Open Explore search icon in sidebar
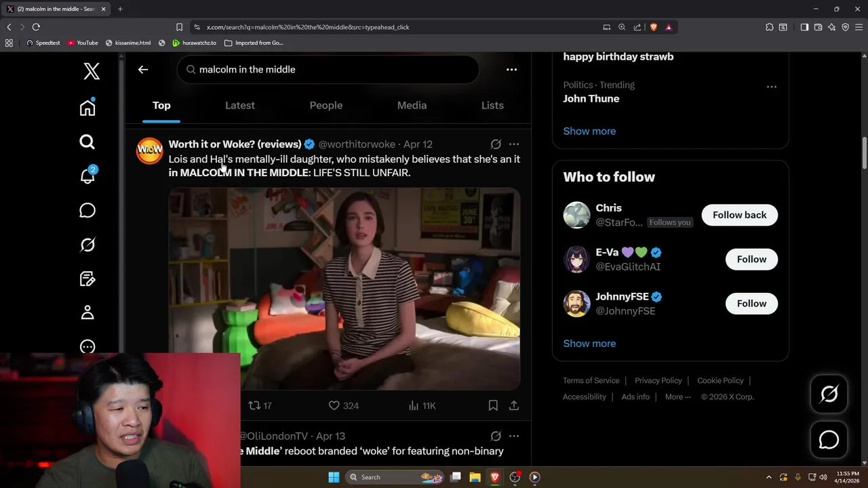 [x=87, y=142]
